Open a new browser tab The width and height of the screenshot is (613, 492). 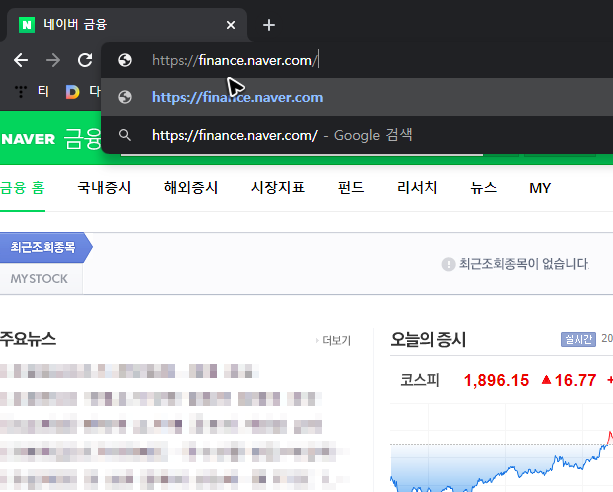[x=269, y=25]
